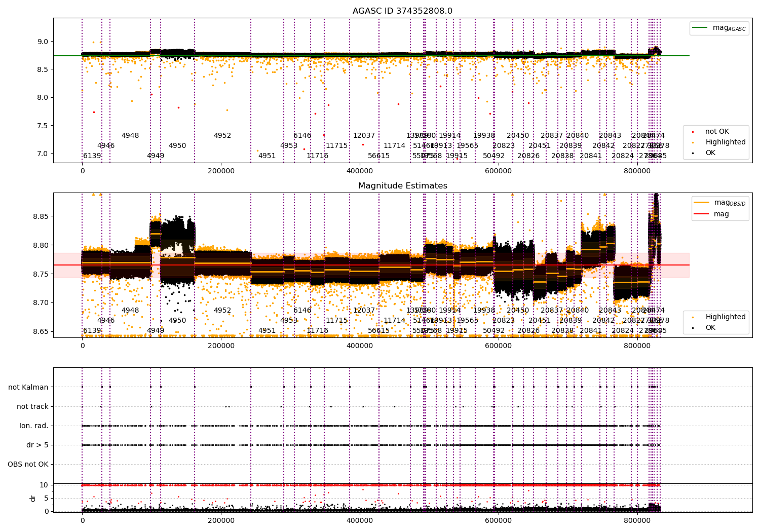Viewport: 760px width, 532px height.
Task: Click obsid label 4952 in AGASC ID plot
Action: [222, 136]
